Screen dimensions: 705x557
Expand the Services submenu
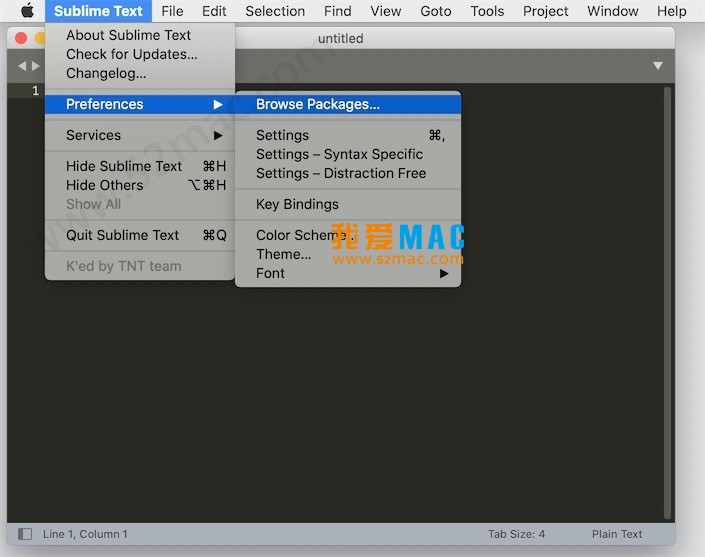click(x=140, y=135)
